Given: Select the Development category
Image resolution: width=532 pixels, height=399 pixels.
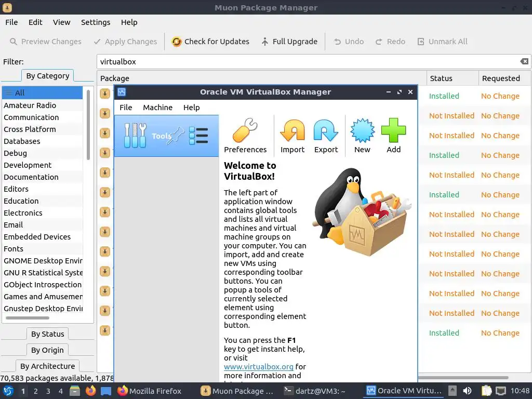Looking at the screenshot, I should 43,165.
